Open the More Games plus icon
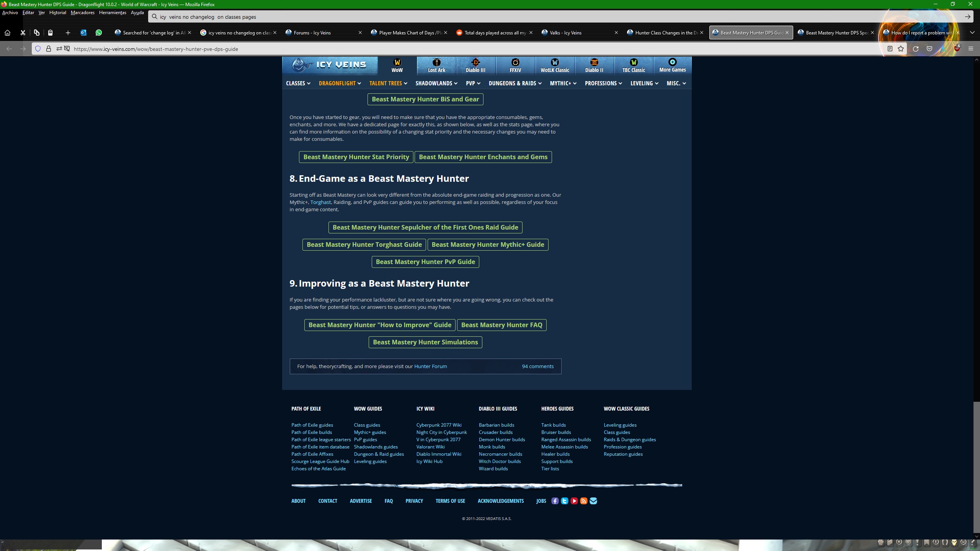This screenshot has width=980, height=551. click(673, 65)
